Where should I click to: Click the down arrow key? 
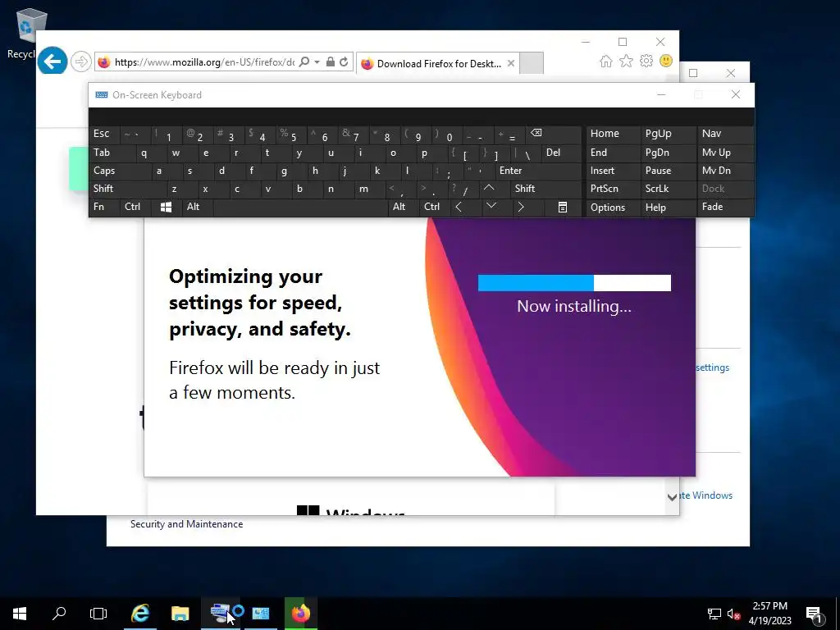(496, 207)
